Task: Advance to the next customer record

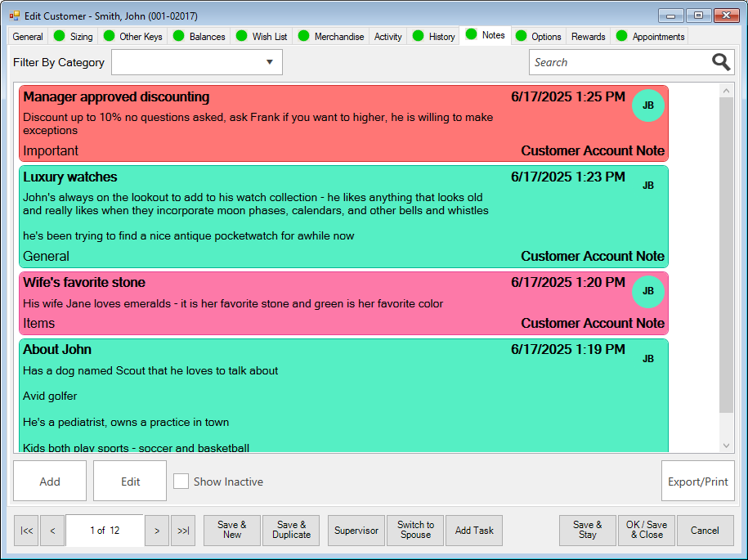Action: [157, 531]
